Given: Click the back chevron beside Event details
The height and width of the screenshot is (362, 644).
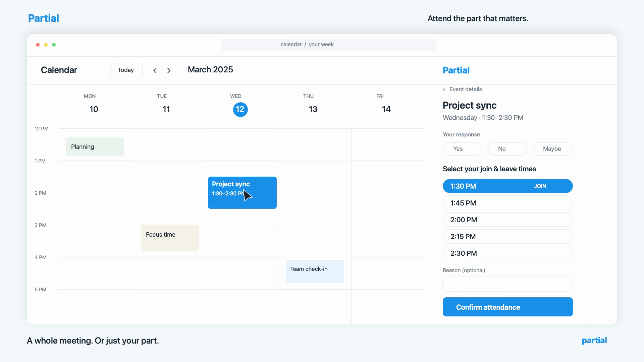Looking at the screenshot, I should [x=444, y=89].
